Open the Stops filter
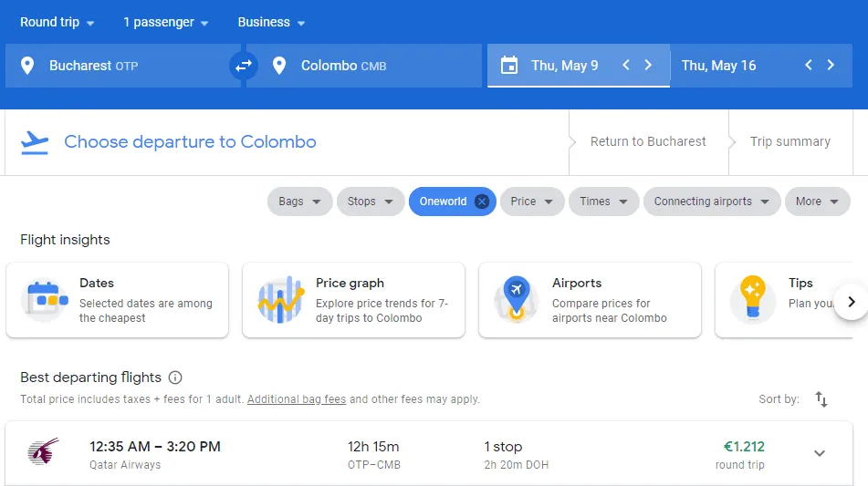868x486 pixels. coord(370,202)
